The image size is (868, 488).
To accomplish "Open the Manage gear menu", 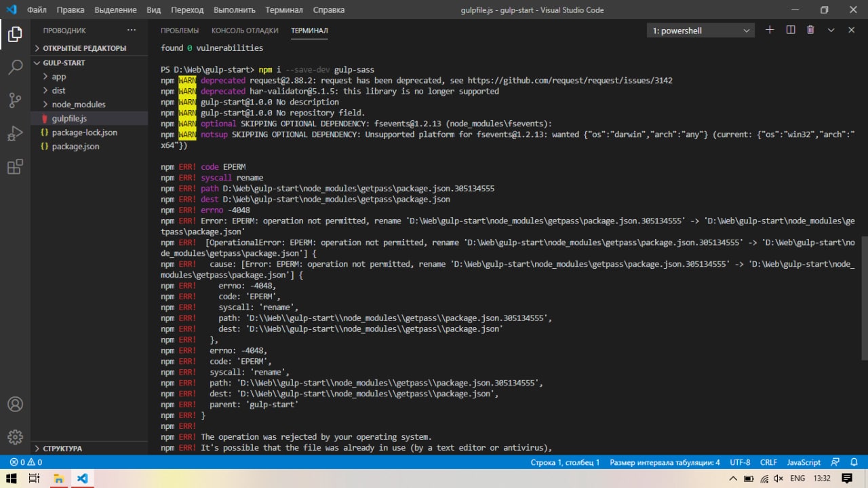I will tap(15, 437).
